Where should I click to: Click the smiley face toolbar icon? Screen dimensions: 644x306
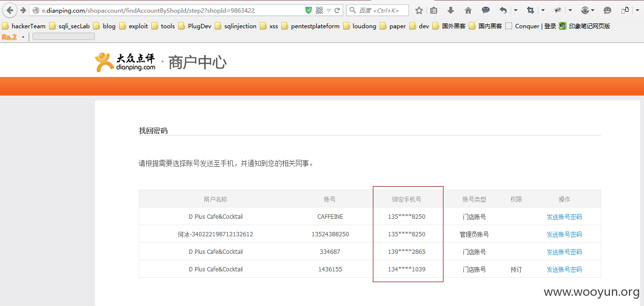(x=607, y=10)
